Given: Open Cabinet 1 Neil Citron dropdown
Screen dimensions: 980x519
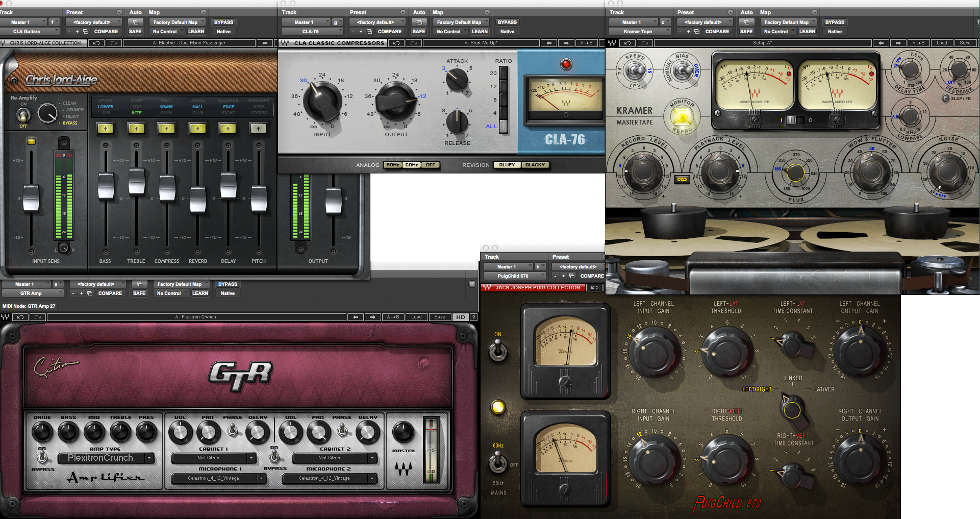Looking at the screenshot, I should (213, 458).
